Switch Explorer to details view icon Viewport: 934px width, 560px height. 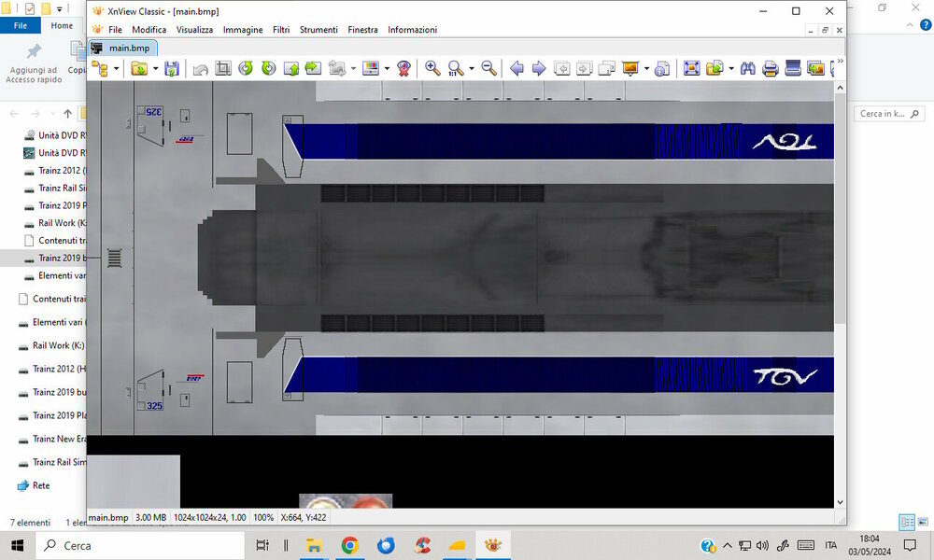coord(907,523)
